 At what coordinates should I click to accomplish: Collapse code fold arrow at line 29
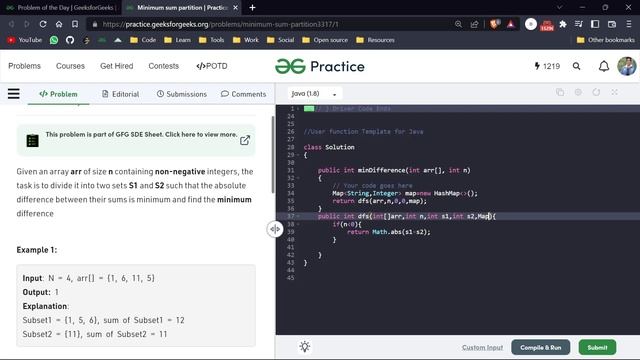299,155
